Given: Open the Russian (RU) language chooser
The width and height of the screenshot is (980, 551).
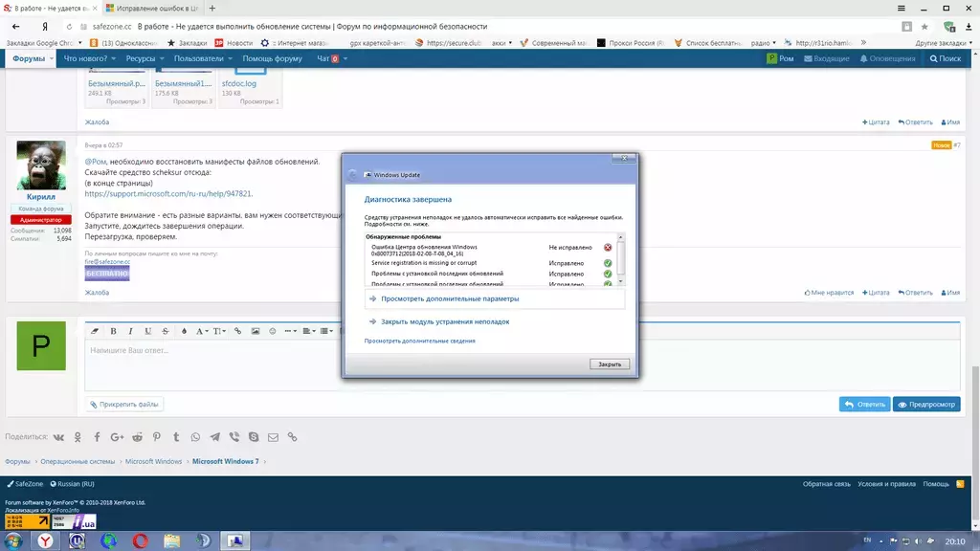Looking at the screenshot, I should [72, 484].
